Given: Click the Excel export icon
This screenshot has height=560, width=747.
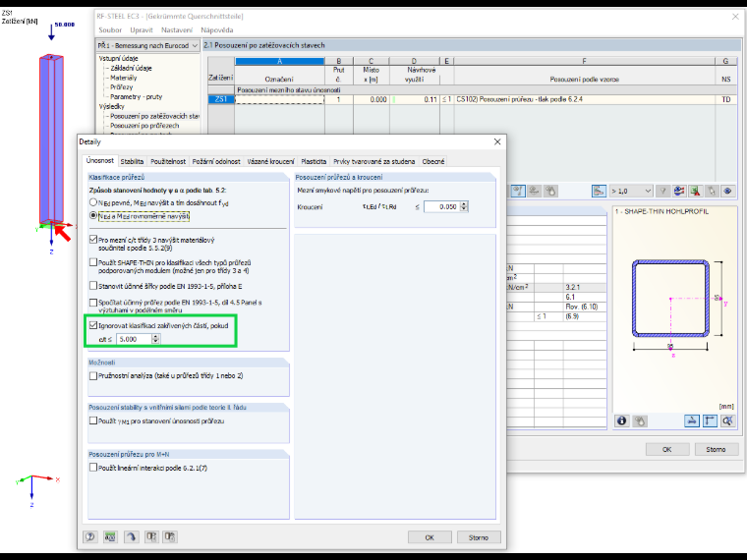Looking at the screenshot, I should tap(695, 191).
